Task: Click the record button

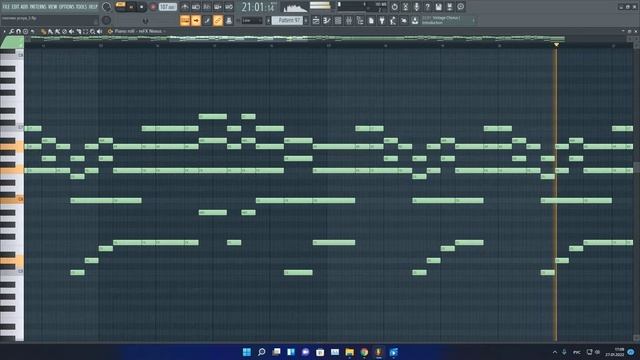Action: click(153, 7)
